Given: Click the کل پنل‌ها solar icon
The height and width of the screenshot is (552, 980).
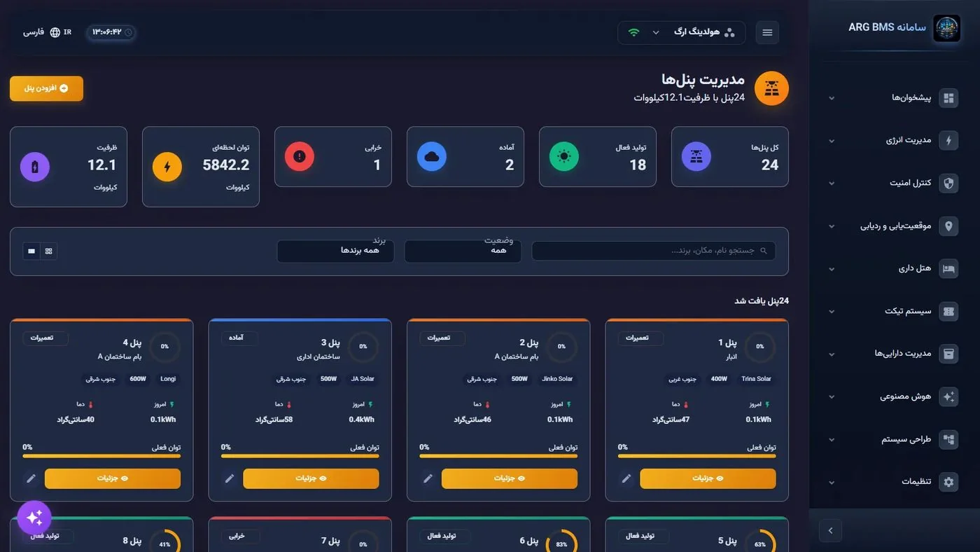Looking at the screenshot, I should point(696,156).
